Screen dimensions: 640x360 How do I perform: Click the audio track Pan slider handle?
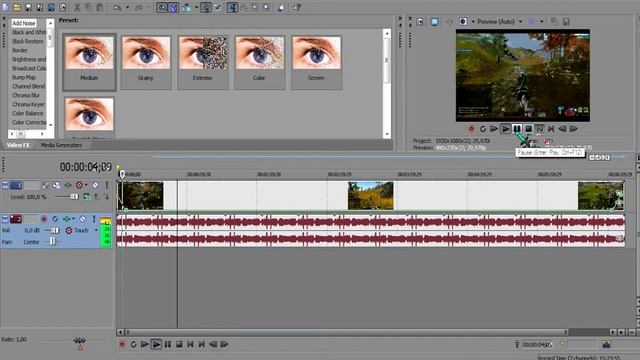tap(53, 242)
